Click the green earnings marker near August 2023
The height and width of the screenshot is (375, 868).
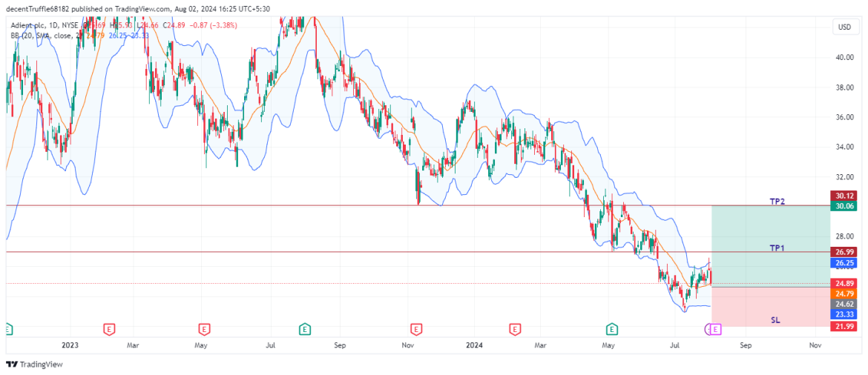coord(304,328)
